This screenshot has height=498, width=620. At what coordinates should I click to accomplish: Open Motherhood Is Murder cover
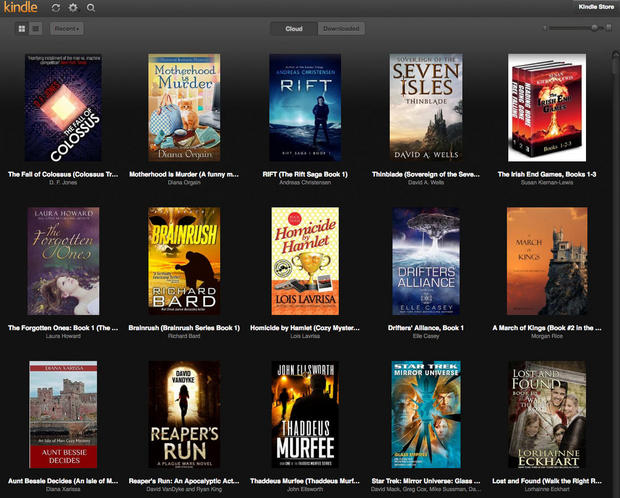pyautogui.click(x=184, y=108)
